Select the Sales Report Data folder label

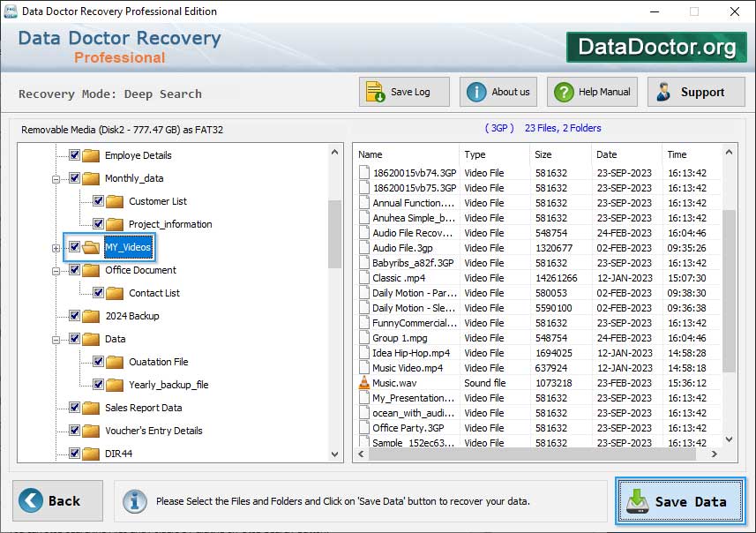[x=144, y=408]
